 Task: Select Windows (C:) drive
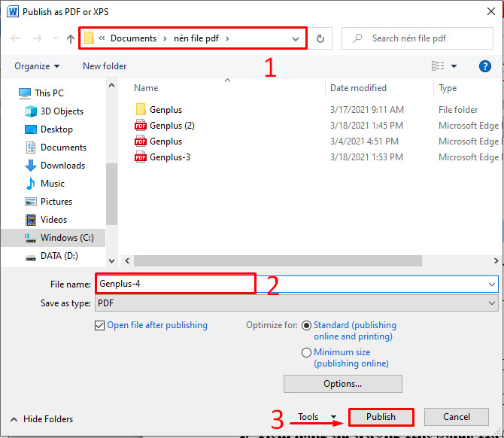[x=53, y=238]
